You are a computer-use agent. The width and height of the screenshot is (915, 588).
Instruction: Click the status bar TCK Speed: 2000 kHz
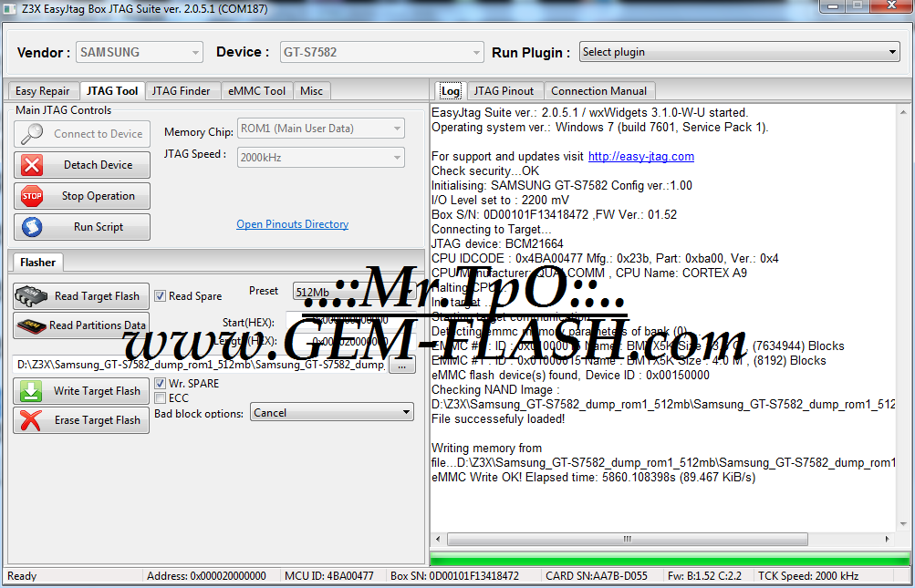point(808,576)
